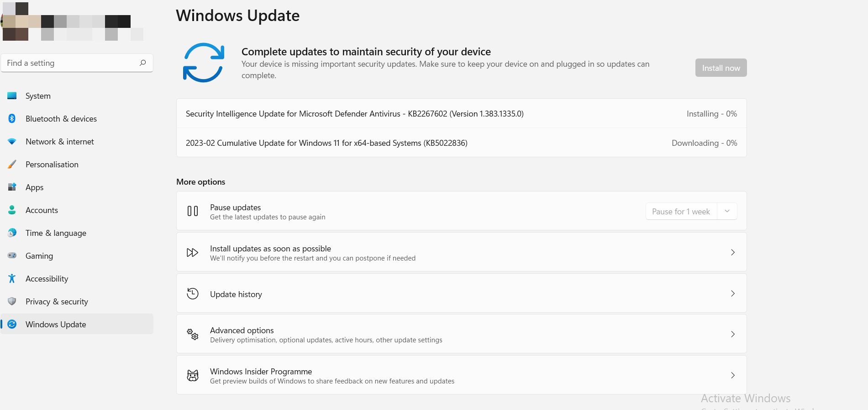This screenshot has width=868, height=410.
Task: Click the search magnifier icon
Action: coord(143,63)
